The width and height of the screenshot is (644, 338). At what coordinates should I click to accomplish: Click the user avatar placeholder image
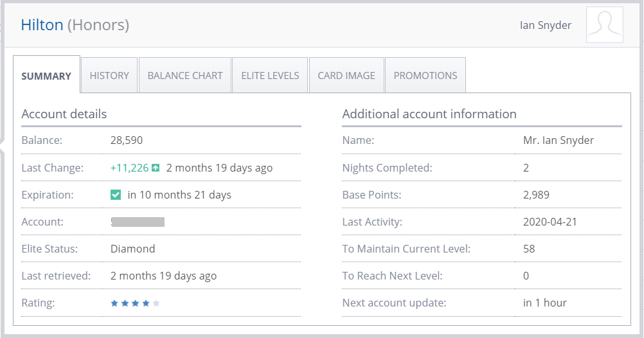[x=605, y=24]
